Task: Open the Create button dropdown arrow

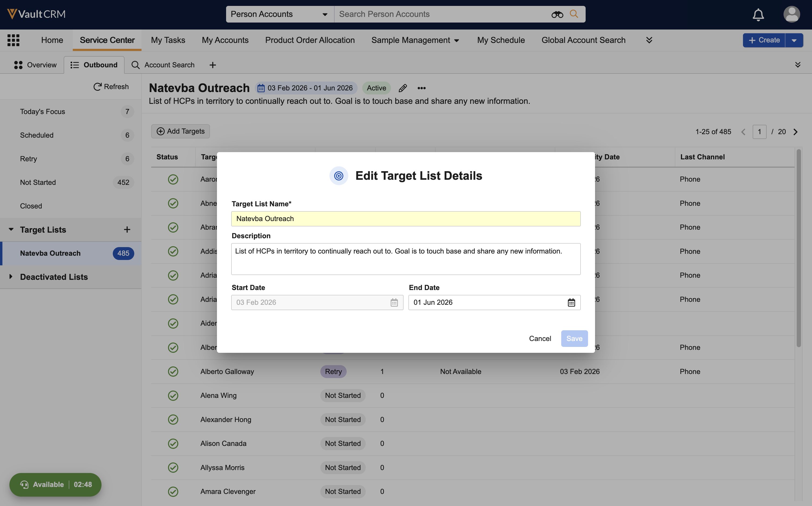Action: point(794,40)
